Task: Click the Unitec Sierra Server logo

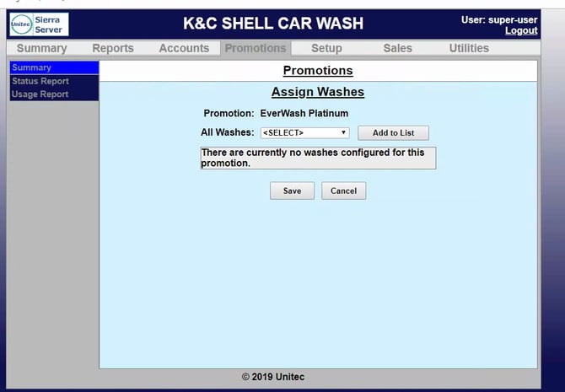Action: (x=41, y=24)
